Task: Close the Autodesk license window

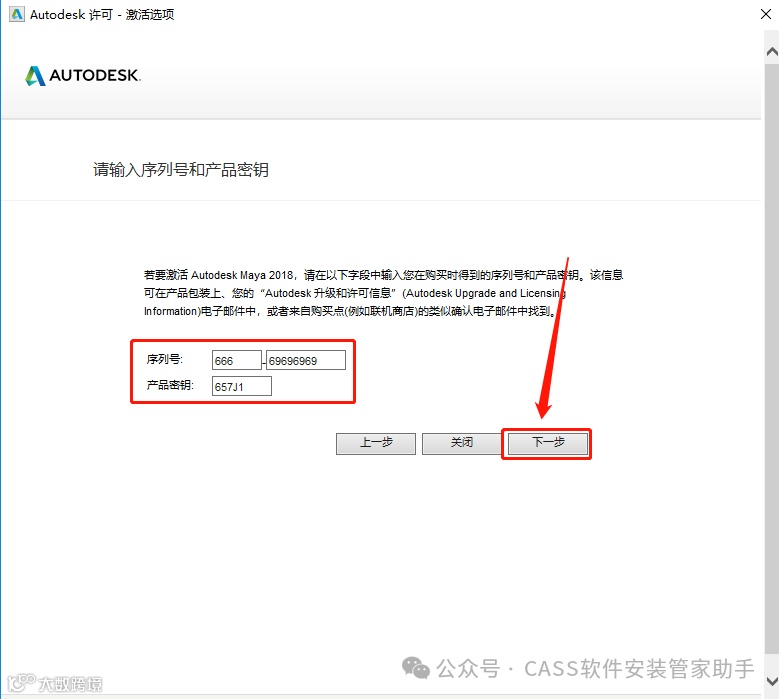Action: point(766,14)
